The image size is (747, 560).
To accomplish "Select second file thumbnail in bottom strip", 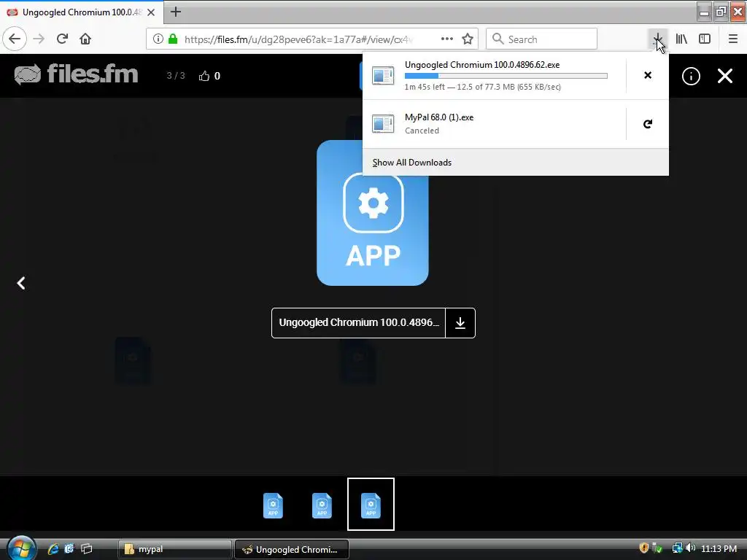I will [322, 505].
